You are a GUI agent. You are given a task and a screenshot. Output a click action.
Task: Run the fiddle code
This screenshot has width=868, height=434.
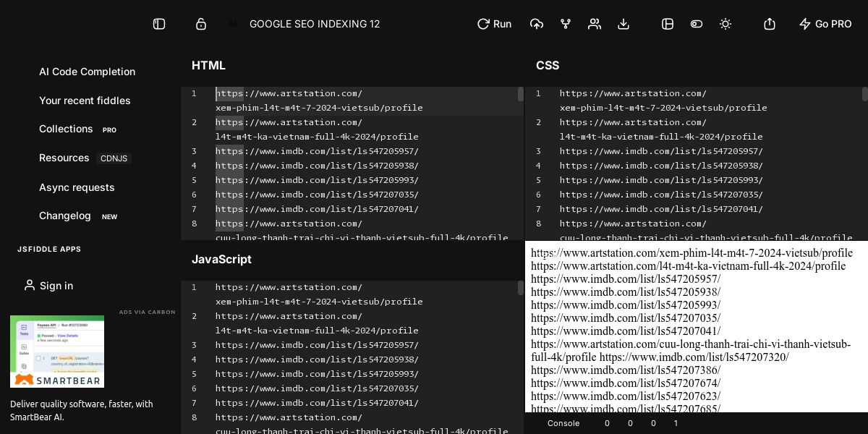[494, 24]
